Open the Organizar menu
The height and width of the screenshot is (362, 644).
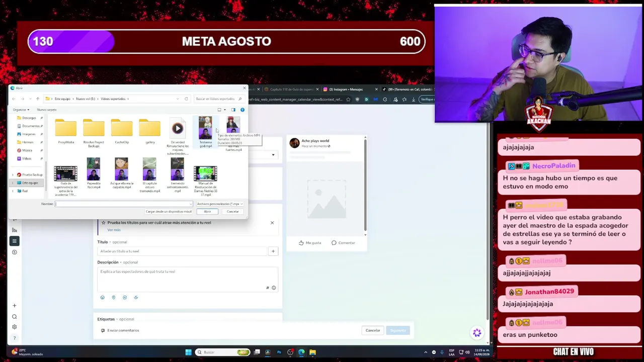point(21,110)
